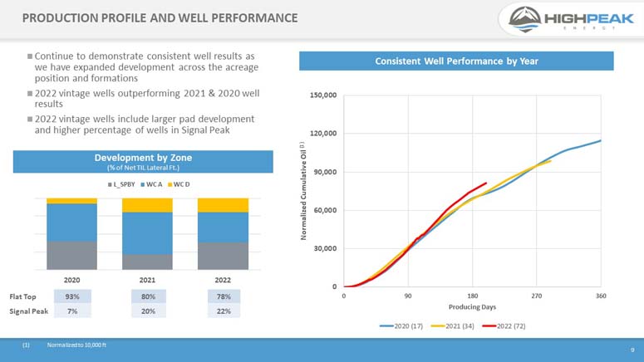Click the page number 9
Image resolution: width=644 pixels, height=362 pixels.
[x=632, y=350]
